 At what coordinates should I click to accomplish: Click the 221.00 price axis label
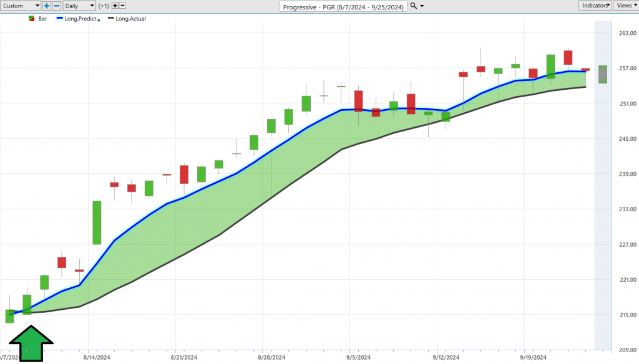pos(628,280)
